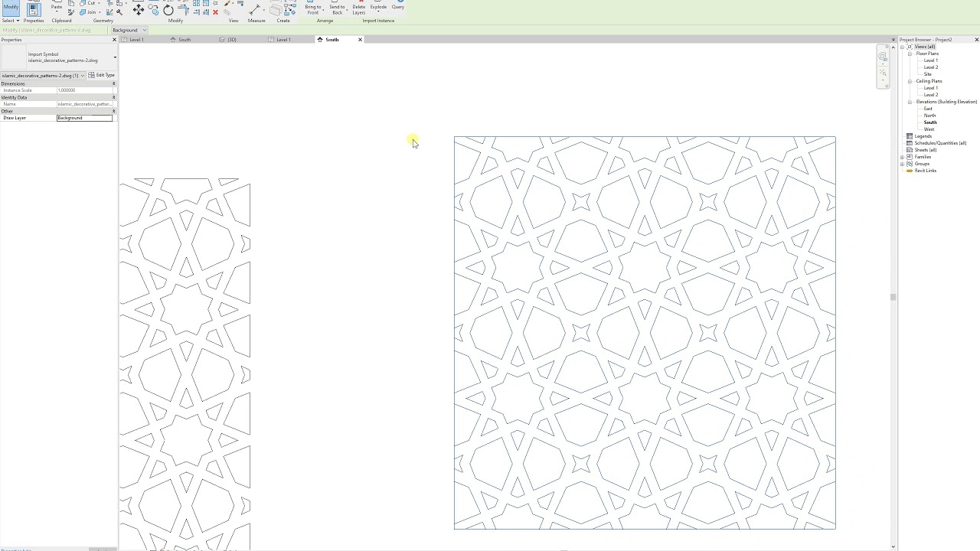Viewport: 980px width, 551px height.
Task: Click Send to Back
Action: [337, 8]
